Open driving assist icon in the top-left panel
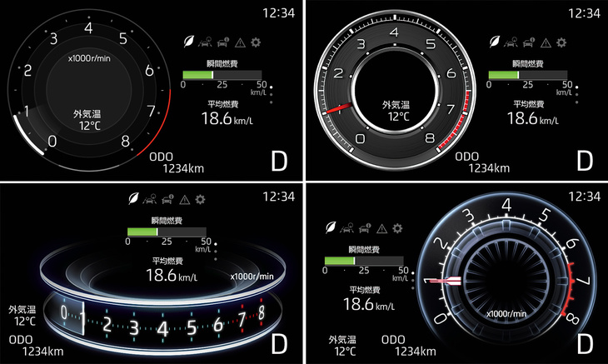This screenshot has height=364, width=608. [x=208, y=41]
